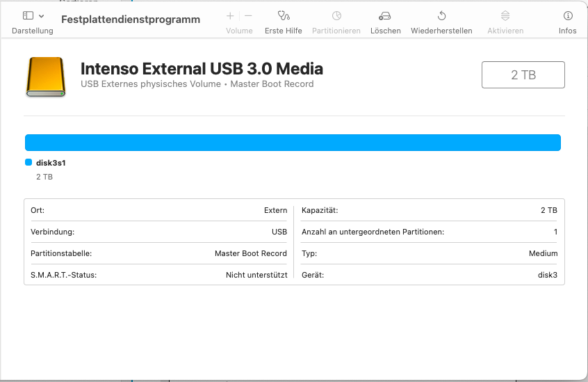The width and height of the screenshot is (588, 382).
Task: Select the disk3s1 partition label
Action: 51,163
